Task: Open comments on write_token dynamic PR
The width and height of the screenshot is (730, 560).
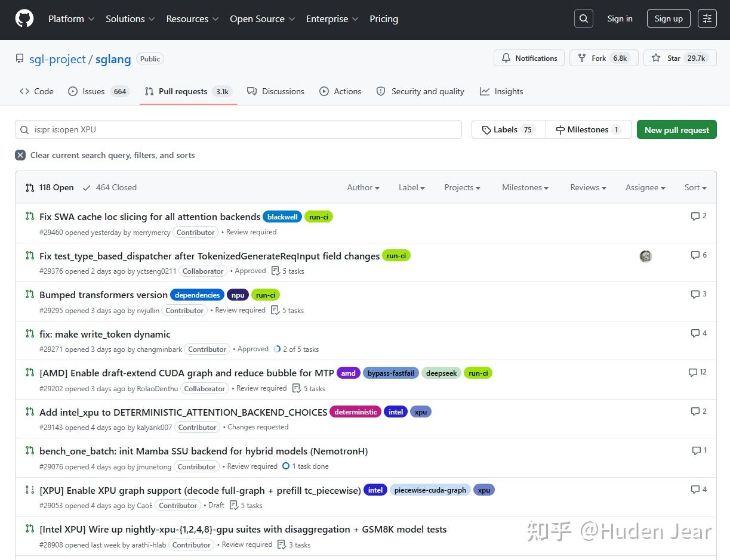Action: coord(698,333)
